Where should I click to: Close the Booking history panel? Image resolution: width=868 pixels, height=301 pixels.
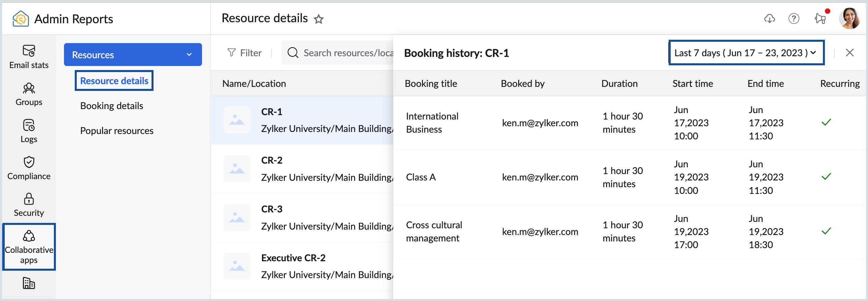849,53
